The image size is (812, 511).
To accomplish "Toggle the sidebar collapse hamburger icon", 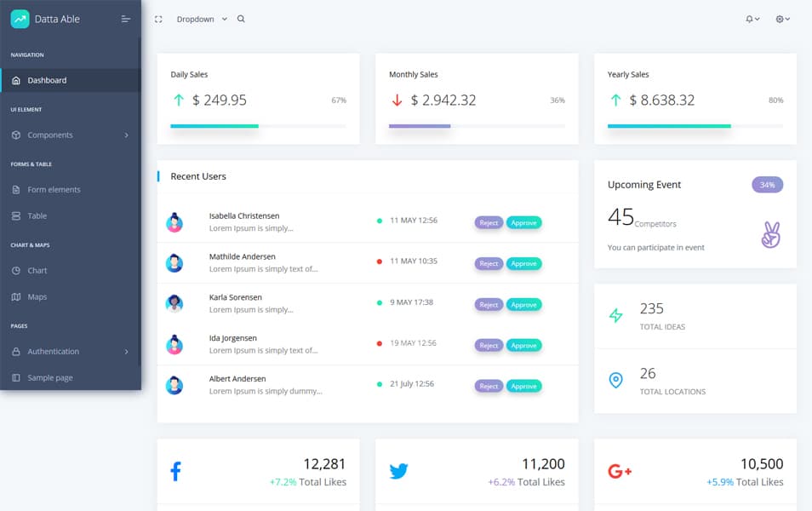I will coord(126,19).
